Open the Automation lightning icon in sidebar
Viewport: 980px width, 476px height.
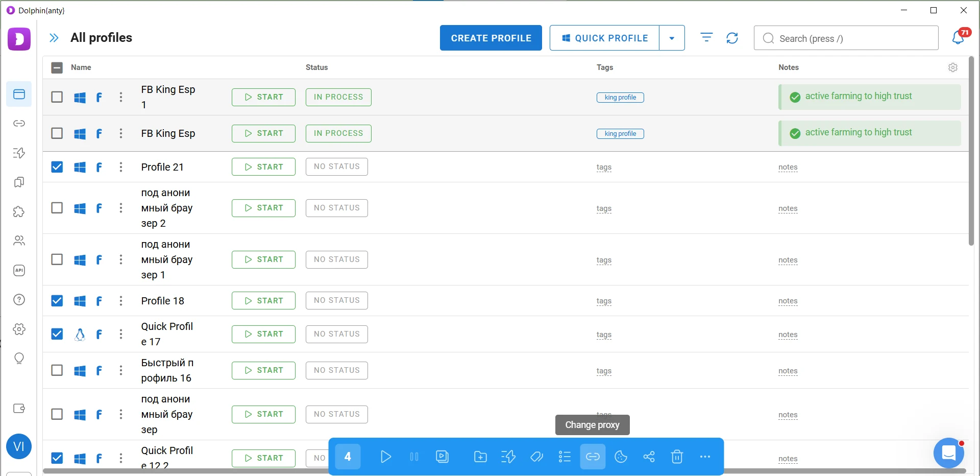[x=19, y=153]
